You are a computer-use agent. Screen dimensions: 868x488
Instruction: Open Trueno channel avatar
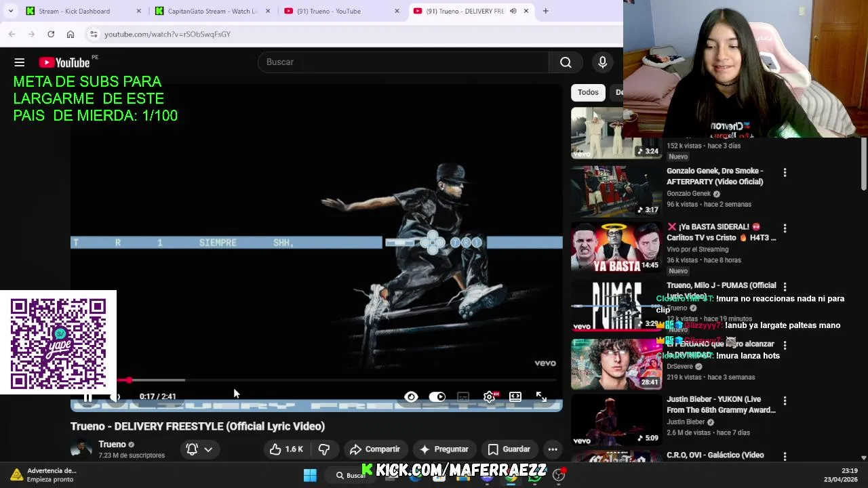tap(81, 449)
